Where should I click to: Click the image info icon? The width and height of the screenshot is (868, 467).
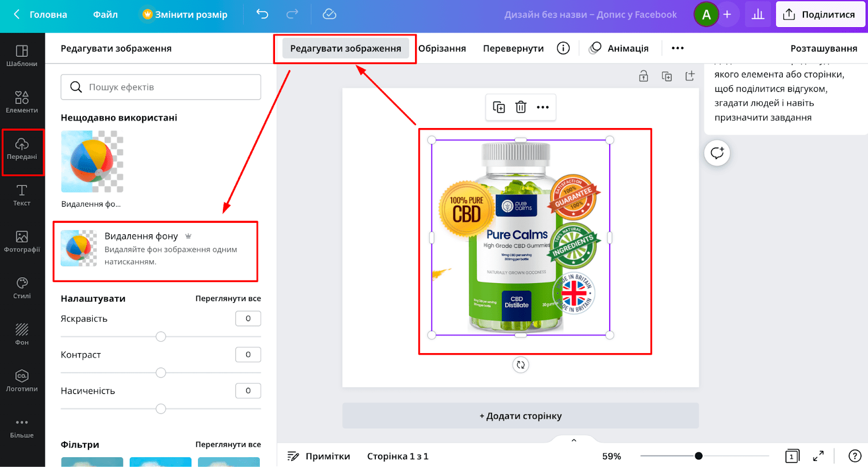coord(563,48)
